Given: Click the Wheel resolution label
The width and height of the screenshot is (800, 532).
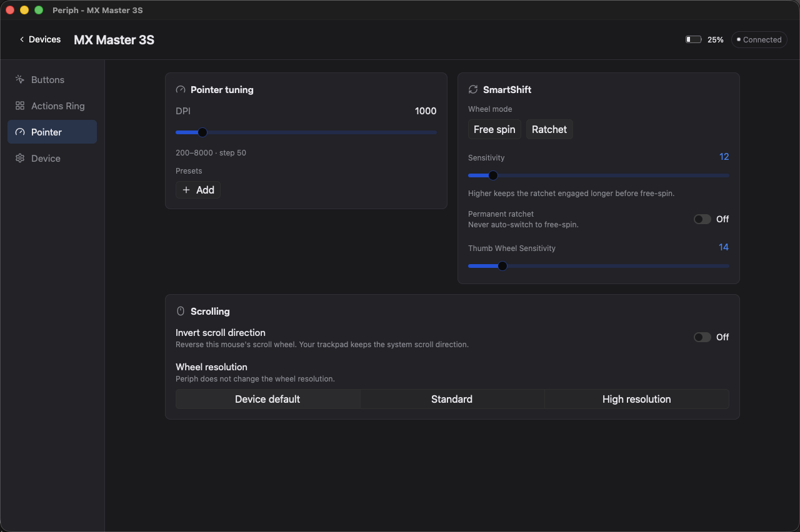Looking at the screenshot, I should click(x=211, y=367).
